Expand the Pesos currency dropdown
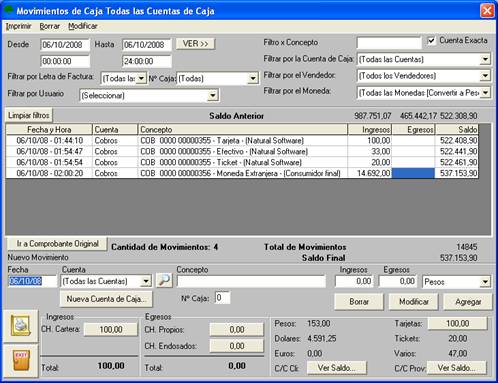The width and height of the screenshot is (498, 383). coord(485,282)
